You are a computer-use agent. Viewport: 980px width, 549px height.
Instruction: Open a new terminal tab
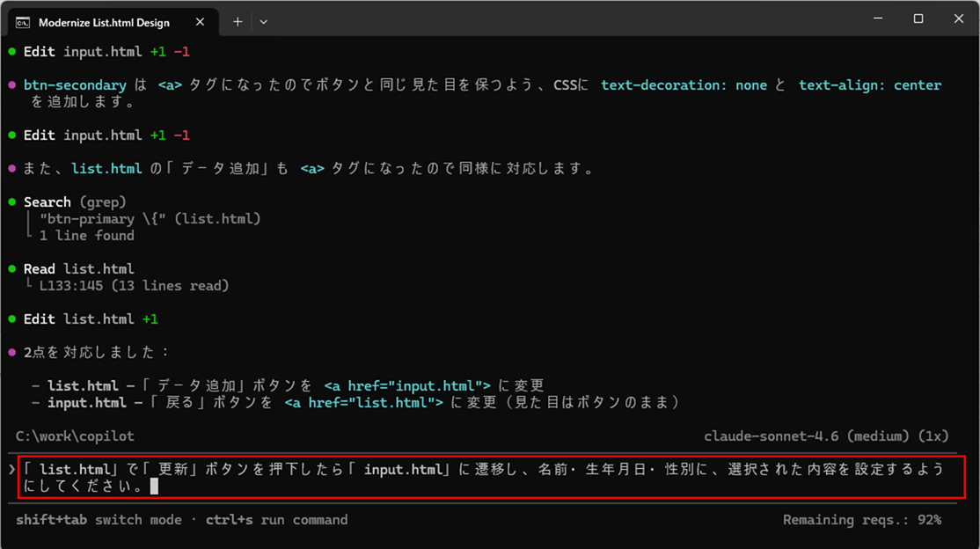coord(238,21)
